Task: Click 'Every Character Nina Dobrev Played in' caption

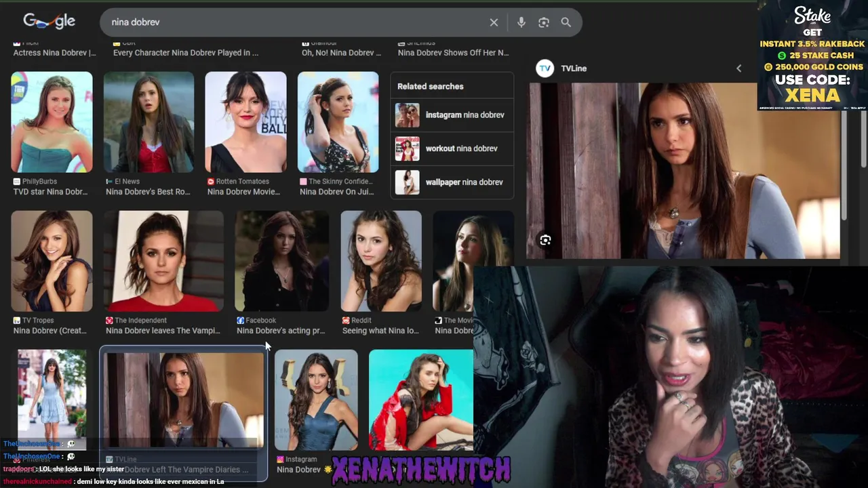Action: click(x=185, y=53)
